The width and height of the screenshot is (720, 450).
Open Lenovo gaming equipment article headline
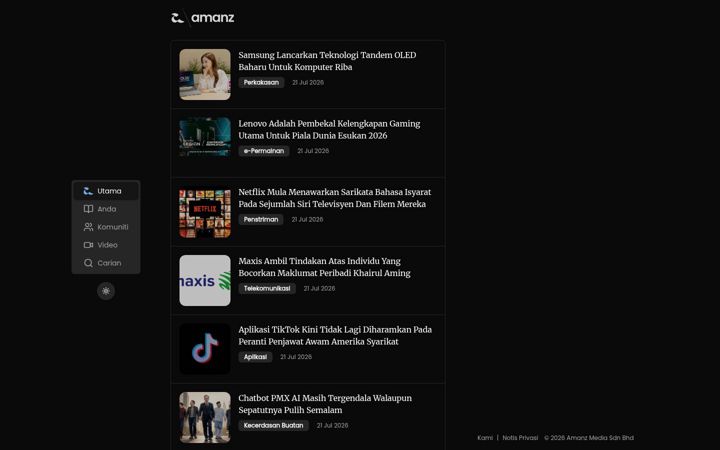pos(329,129)
